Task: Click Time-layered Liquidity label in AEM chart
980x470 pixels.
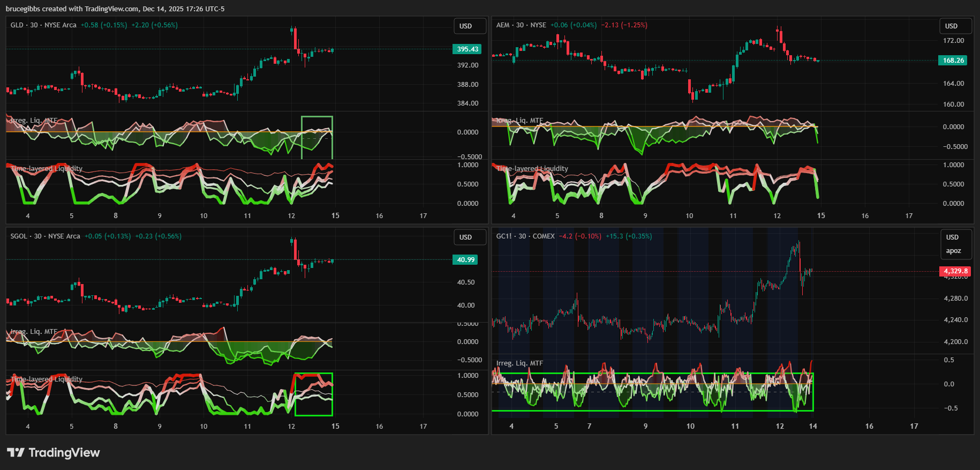Action: (532, 168)
